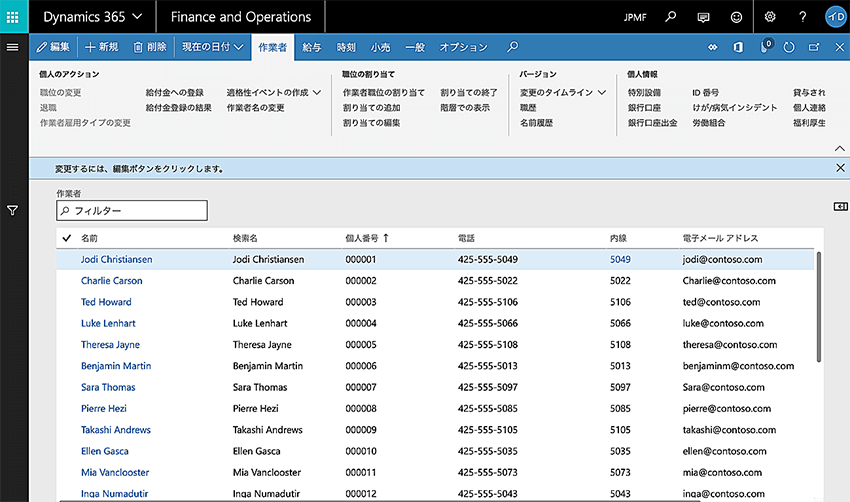This screenshot has height=502, width=850.
Task: Open in Office icon
Action: pos(738,47)
